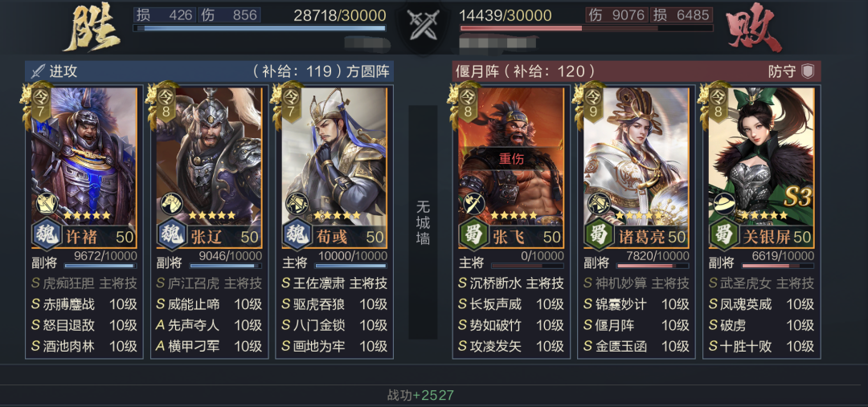Click the 偃月阵 formation header label

(x=477, y=71)
